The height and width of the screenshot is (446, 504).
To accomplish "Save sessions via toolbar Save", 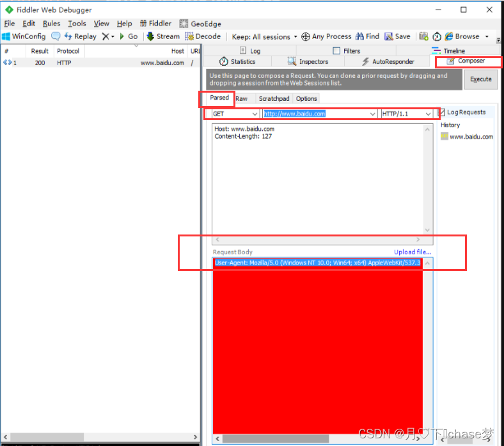I will click(x=397, y=36).
